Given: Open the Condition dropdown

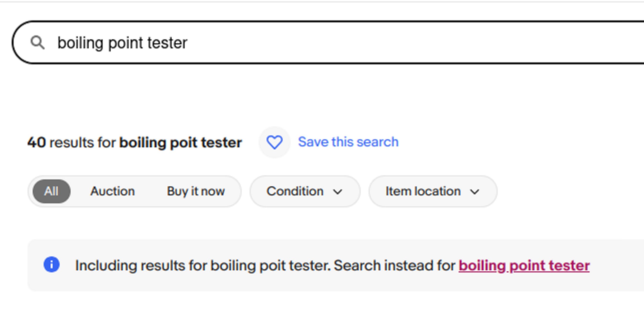Looking at the screenshot, I should [305, 191].
